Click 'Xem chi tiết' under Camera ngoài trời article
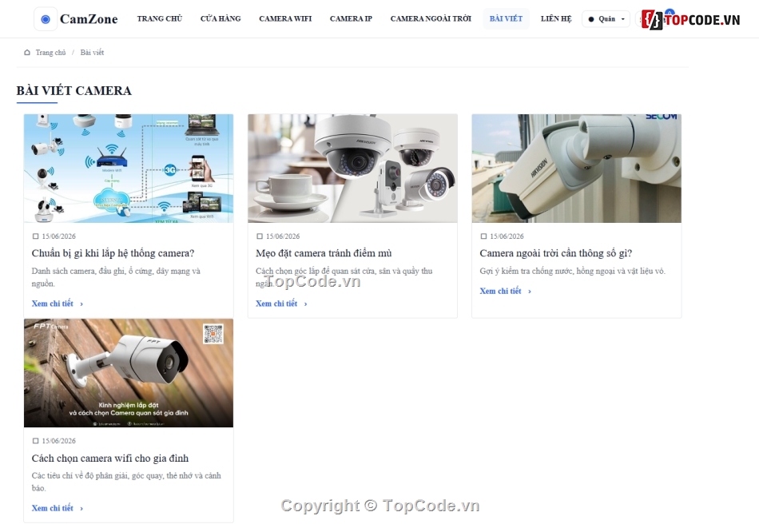Screen dimensions: 759x532 (500, 291)
